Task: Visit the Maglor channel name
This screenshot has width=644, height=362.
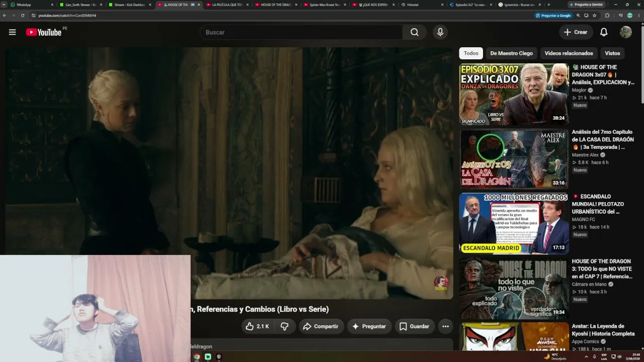Action: click(x=579, y=90)
